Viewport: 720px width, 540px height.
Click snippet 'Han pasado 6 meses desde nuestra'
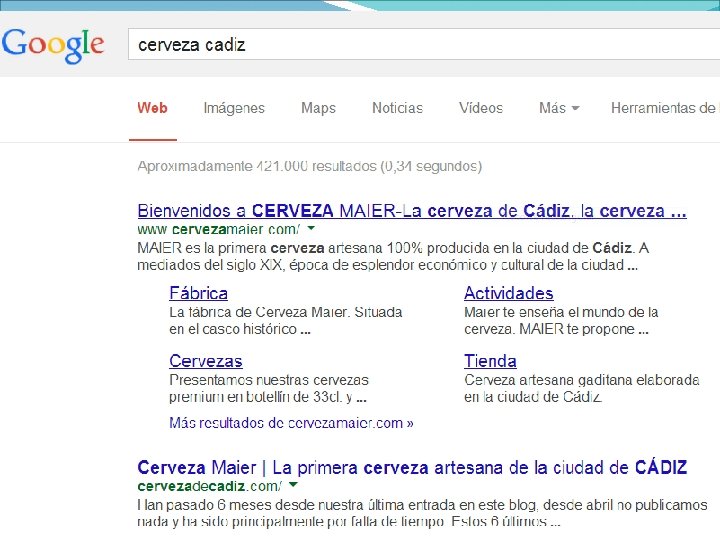pyautogui.click(x=422, y=513)
